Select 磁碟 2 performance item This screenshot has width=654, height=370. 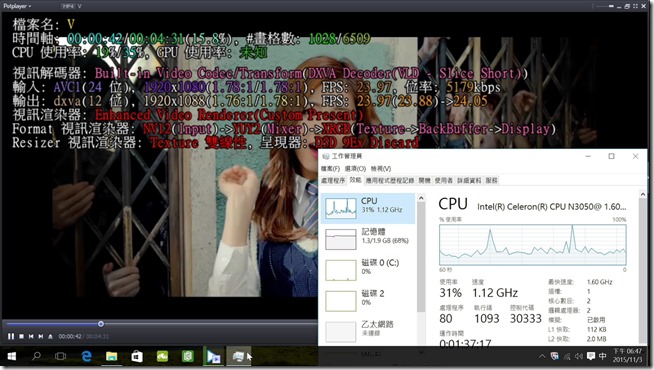(368, 301)
